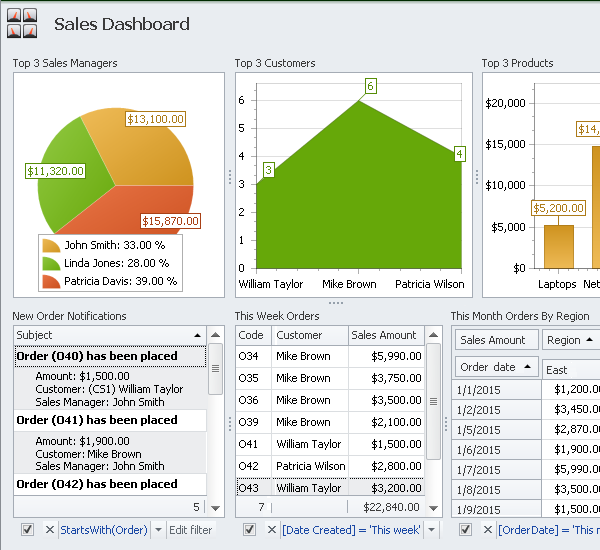Click the Subject column sort arrow
The image size is (600, 550).
pos(198,336)
